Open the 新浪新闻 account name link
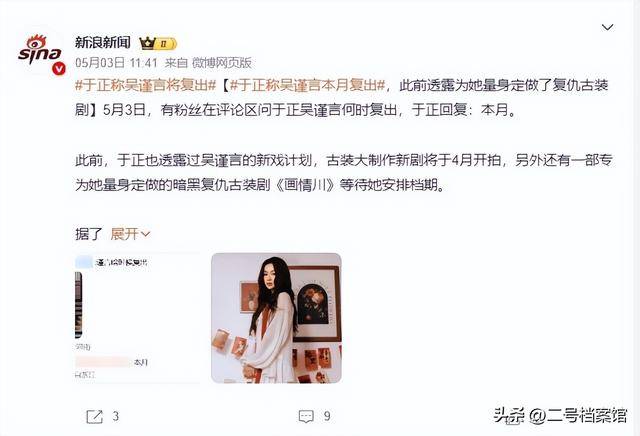This screenshot has height=436, width=640. (x=103, y=42)
